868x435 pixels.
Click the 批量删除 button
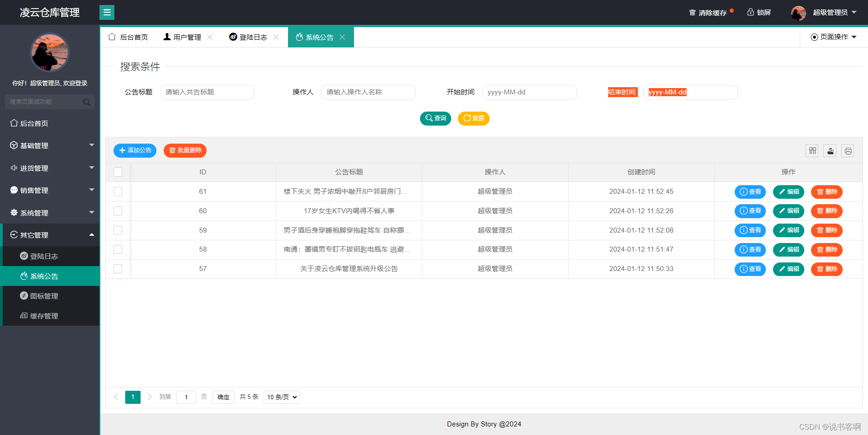185,150
